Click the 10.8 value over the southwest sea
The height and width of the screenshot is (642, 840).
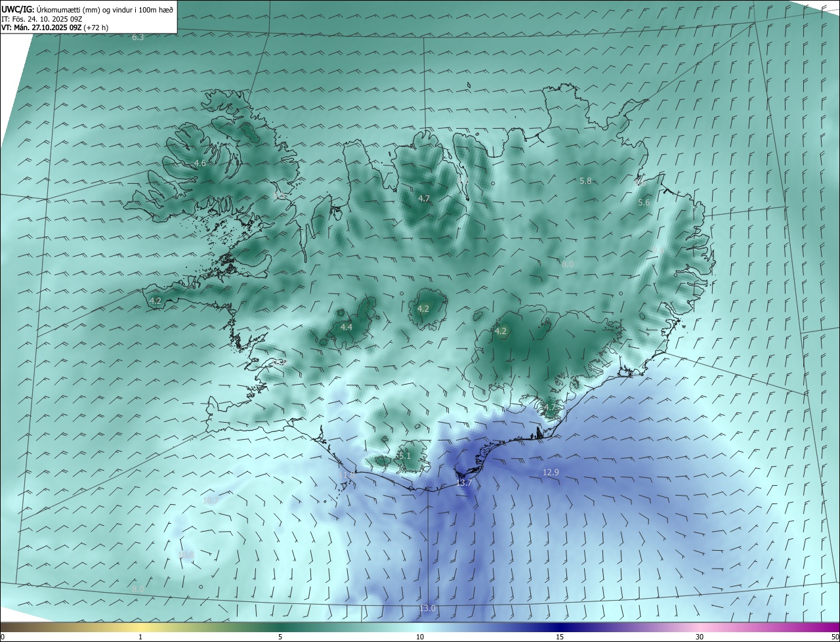[x=187, y=555]
